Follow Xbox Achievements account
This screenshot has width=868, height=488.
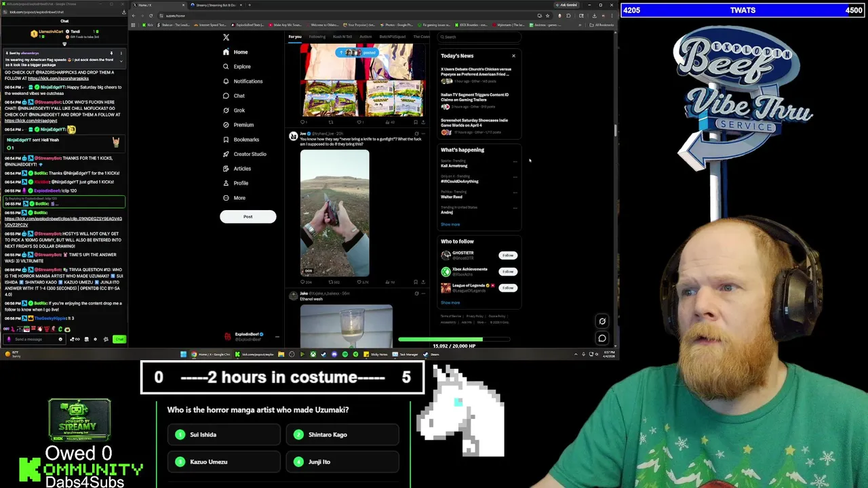pyautogui.click(x=508, y=272)
